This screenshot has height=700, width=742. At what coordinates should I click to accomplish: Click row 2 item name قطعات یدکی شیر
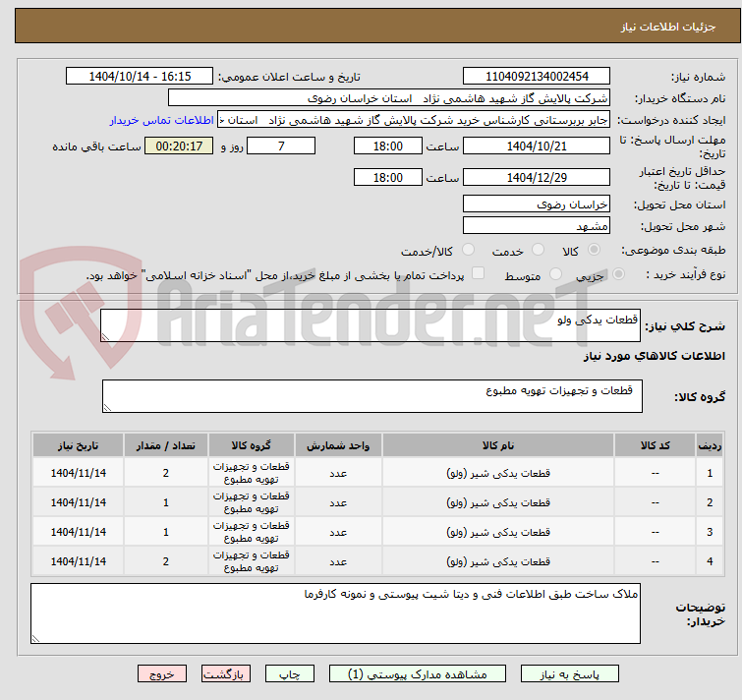498,502
